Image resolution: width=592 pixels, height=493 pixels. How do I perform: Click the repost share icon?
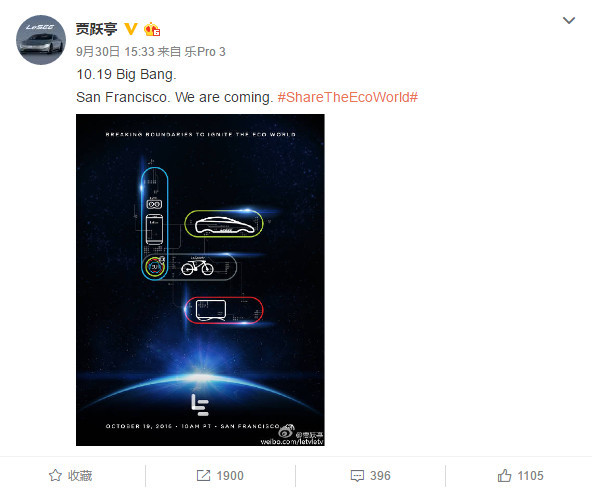tap(203, 475)
